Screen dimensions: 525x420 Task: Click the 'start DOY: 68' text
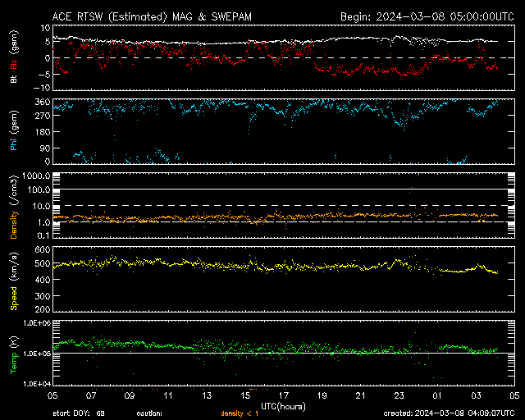pos(79,413)
